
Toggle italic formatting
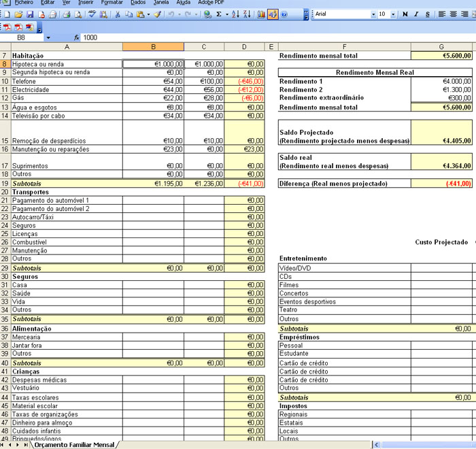coord(416,14)
